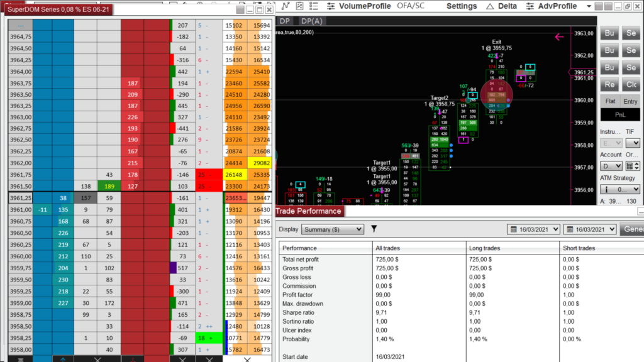Click price row 3961,25 in SuperDOM
644x362 pixels.
coord(20,198)
